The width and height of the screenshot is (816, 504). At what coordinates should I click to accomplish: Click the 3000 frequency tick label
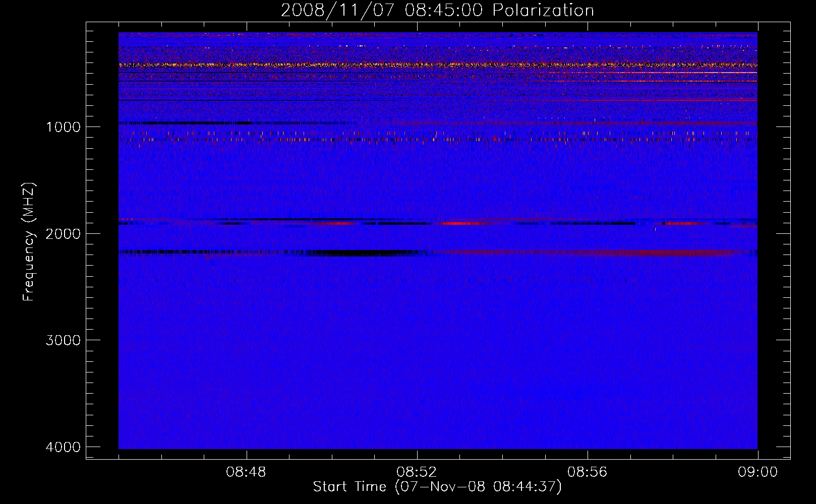[x=63, y=340]
